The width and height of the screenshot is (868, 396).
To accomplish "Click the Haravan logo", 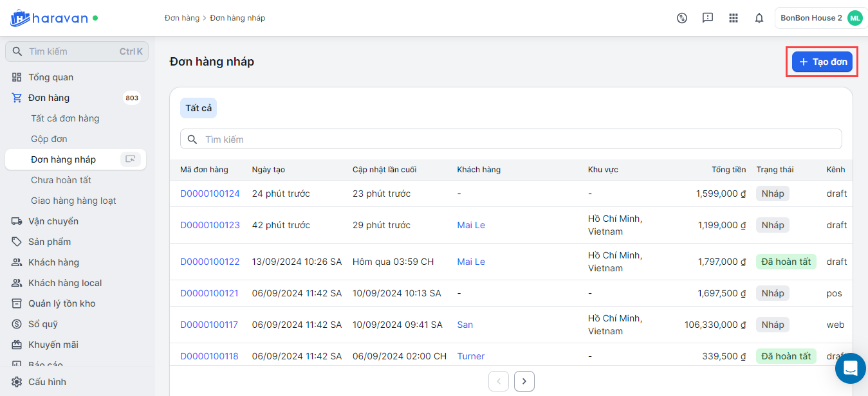I will click(50, 18).
